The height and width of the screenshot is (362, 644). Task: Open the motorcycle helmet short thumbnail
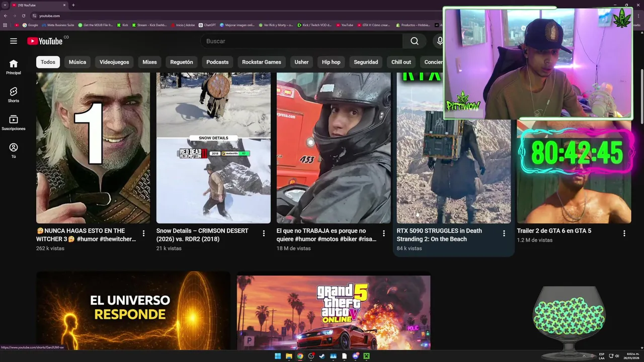click(x=334, y=148)
